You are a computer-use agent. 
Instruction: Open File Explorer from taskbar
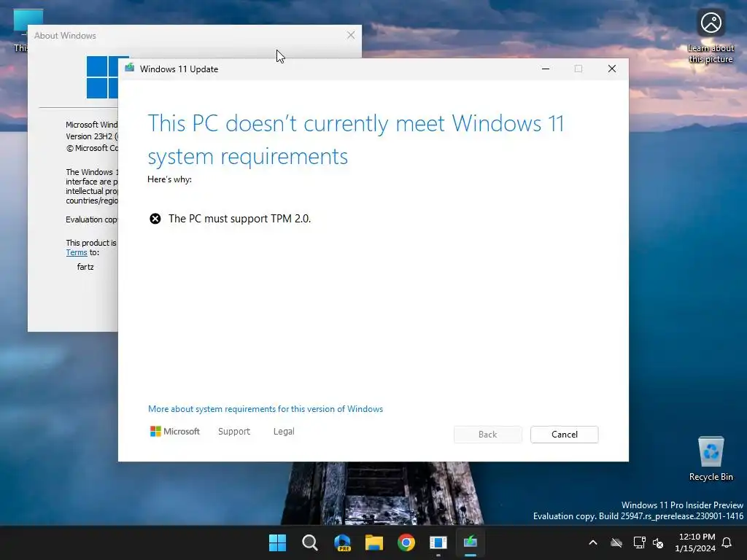pyautogui.click(x=374, y=542)
